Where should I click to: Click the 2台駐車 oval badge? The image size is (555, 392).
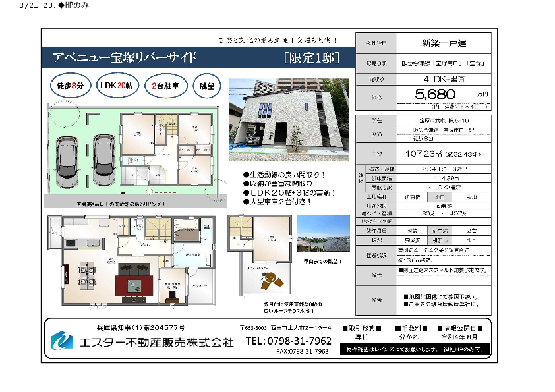(x=164, y=86)
